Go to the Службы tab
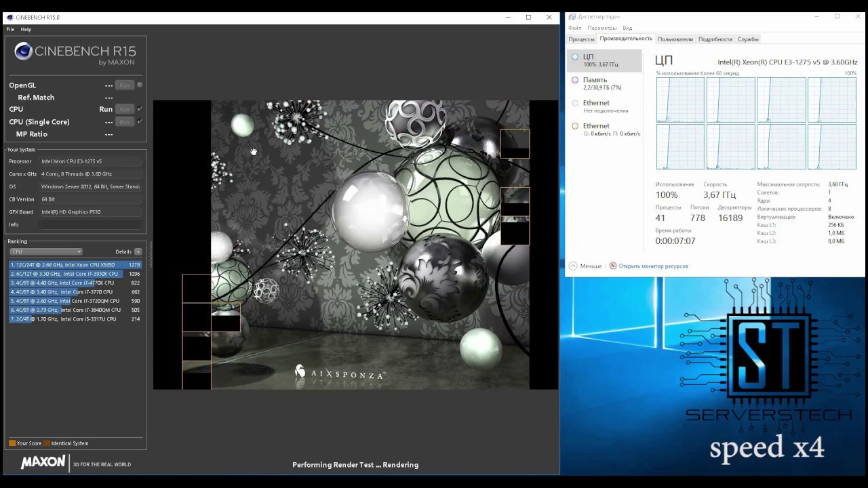This screenshot has height=488, width=868. tap(748, 39)
